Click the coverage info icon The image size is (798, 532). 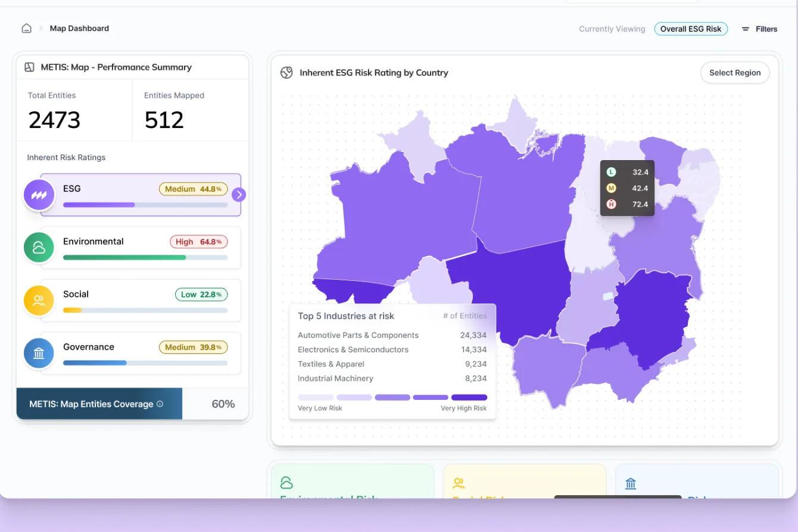[160, 404]
